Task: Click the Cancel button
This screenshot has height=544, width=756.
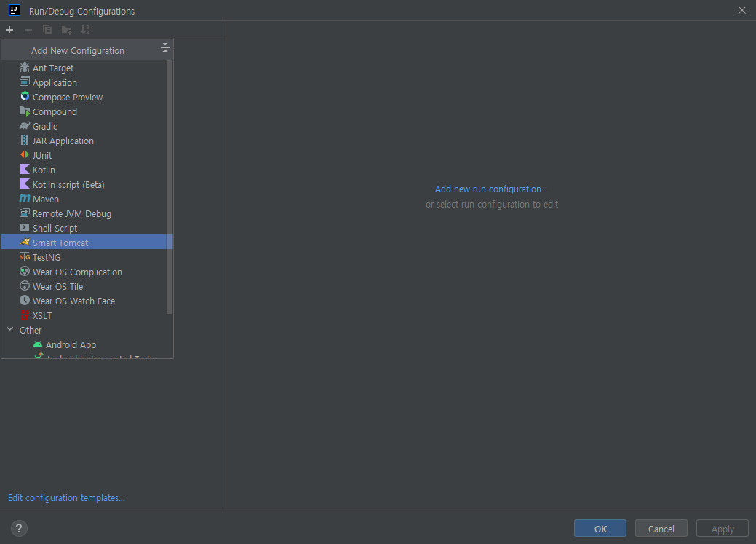Action: click(661, 529)
